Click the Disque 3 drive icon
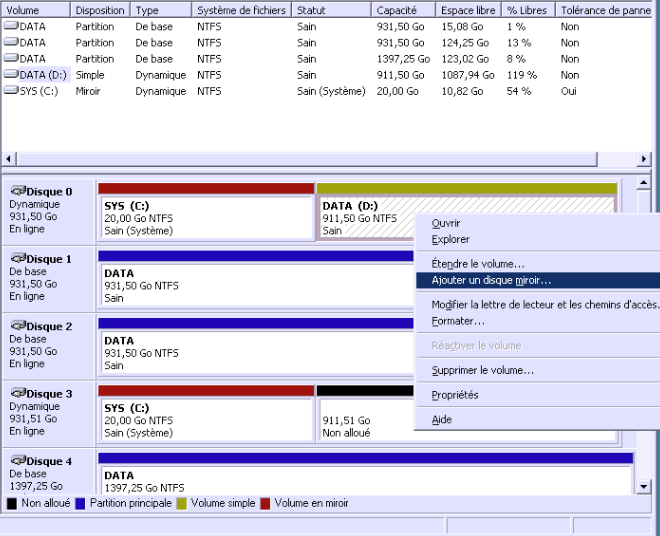This screenshot has height=536, width=660. click(x=18, y=393)
